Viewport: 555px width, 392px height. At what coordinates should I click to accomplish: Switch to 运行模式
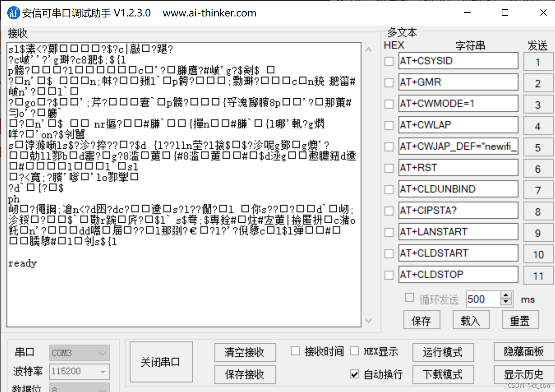point(443,352)
